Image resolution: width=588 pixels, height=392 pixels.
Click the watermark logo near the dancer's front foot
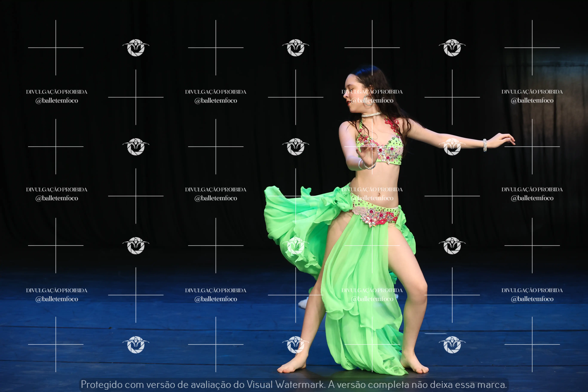[296, 345]
